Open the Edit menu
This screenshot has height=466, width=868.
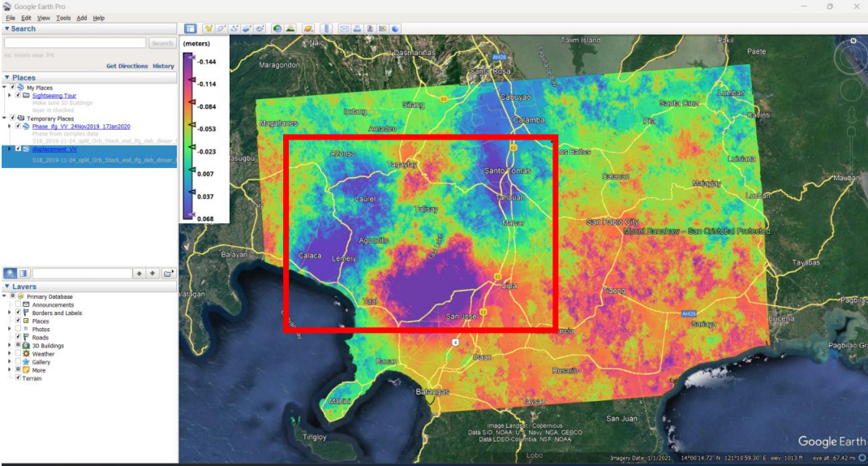pos(26,18)
